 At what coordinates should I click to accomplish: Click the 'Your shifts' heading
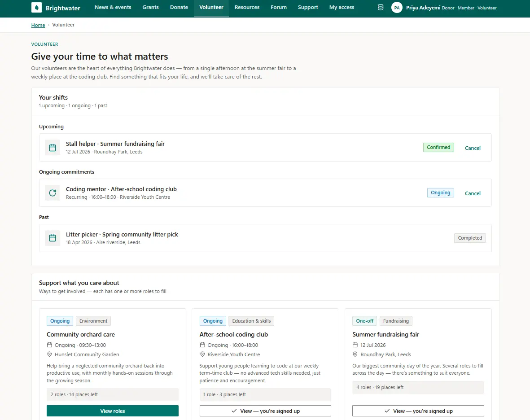[53, 98]
